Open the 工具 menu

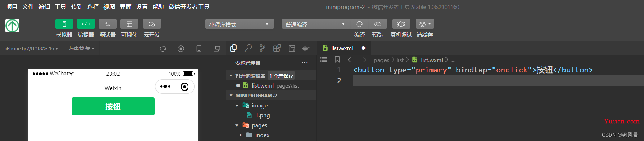60,7
